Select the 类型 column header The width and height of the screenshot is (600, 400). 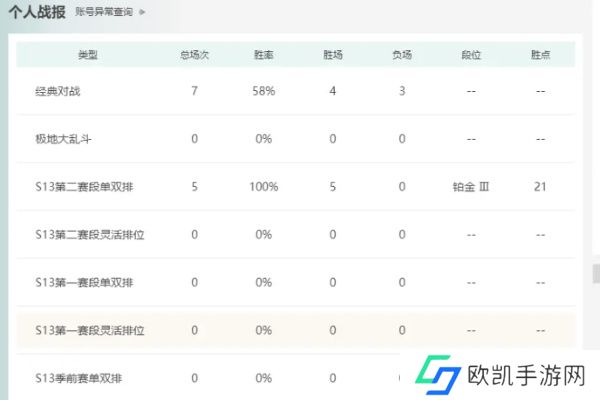coord(88,54)
